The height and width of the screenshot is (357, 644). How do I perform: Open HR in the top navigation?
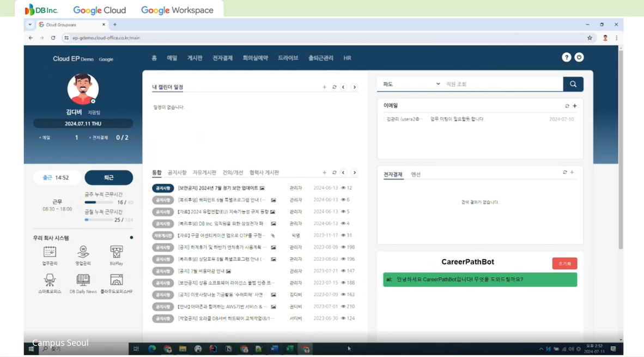[348, 58]
